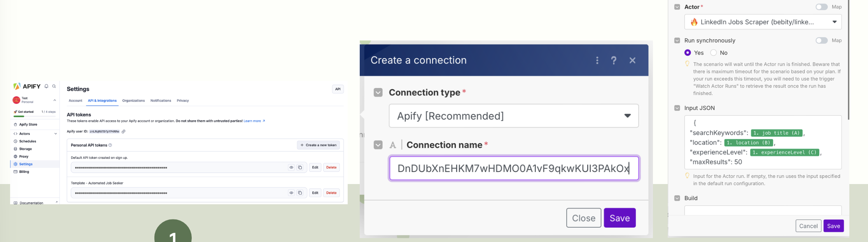This screenshot has width=868, height=242.
Task: Open help in Create a connection dialog
Action: (x=614, y=60)
